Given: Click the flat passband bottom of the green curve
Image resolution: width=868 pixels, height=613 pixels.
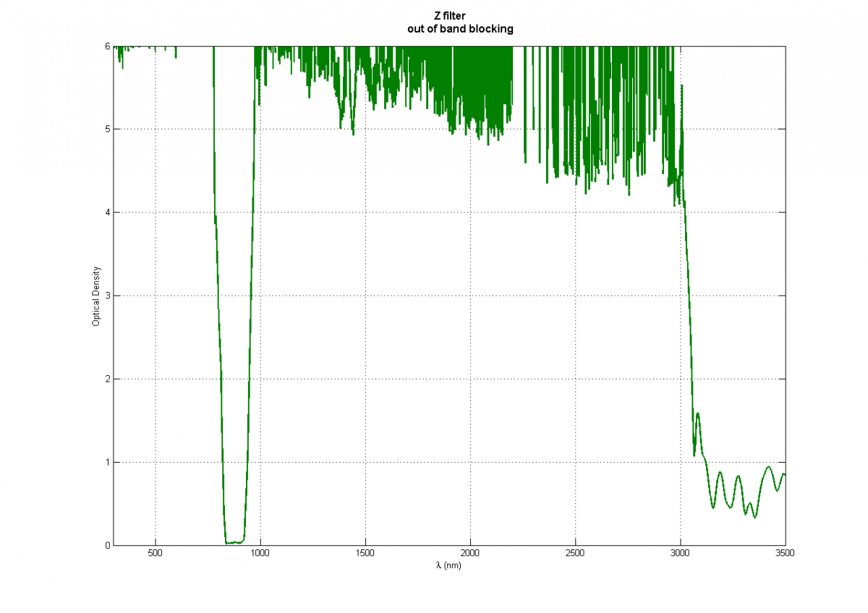Looking at the screenshot, I should 234,541.
